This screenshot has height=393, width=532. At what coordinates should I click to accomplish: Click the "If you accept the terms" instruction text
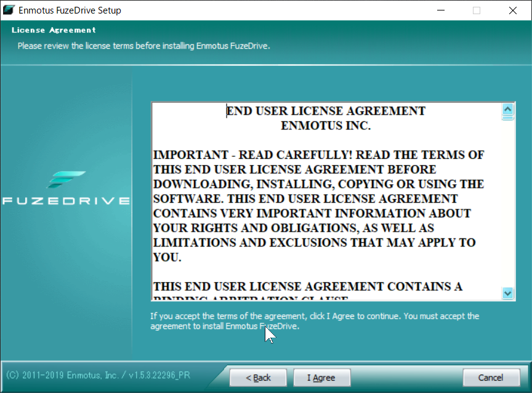[x=315, y=321]
